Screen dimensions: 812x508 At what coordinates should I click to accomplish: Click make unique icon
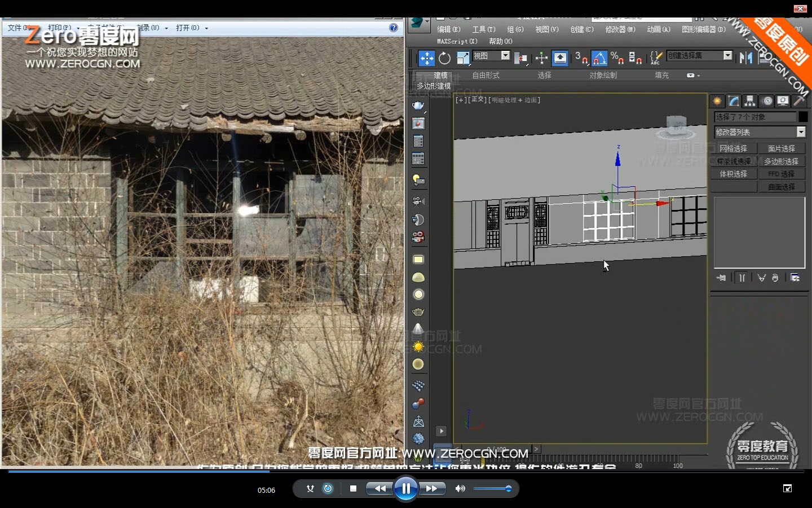click(x=761, y=278)
